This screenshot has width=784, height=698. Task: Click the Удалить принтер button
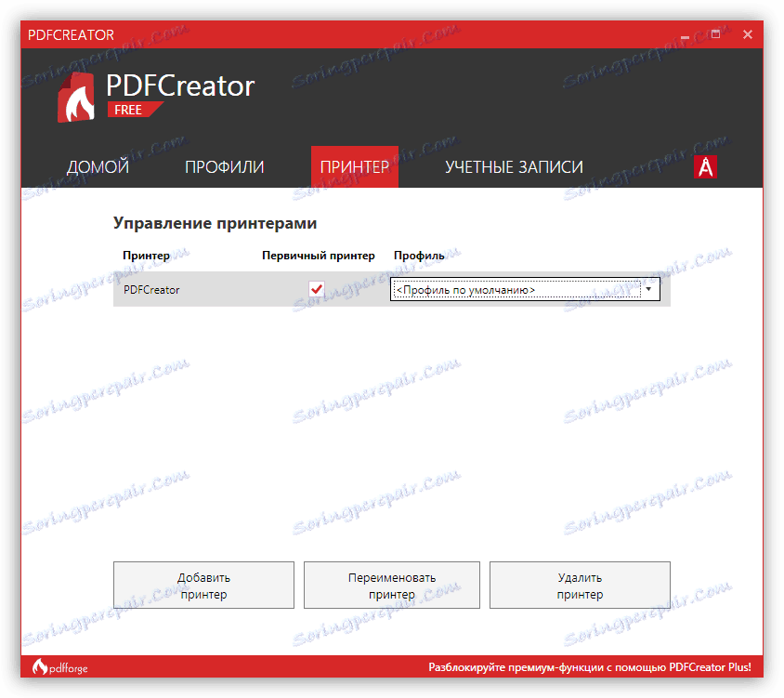580,585
